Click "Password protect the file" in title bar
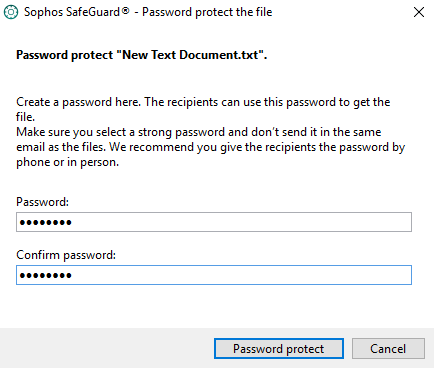The width and height of the screenshot is (434, 368). 207,12
